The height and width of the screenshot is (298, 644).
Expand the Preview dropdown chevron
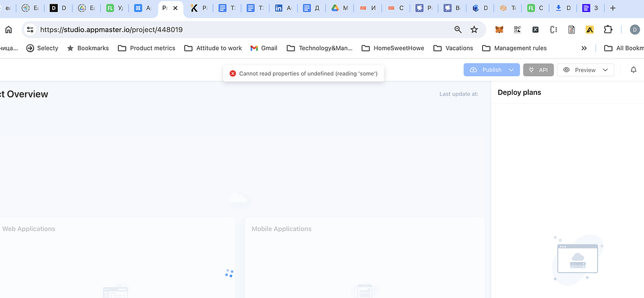pyautogui.click(x=606, y=70)
